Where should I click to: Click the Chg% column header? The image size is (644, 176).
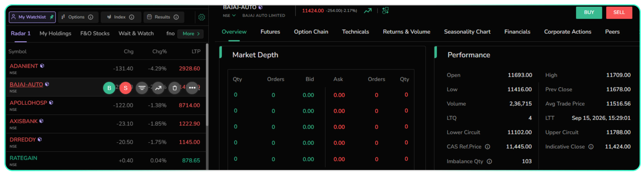160,52
